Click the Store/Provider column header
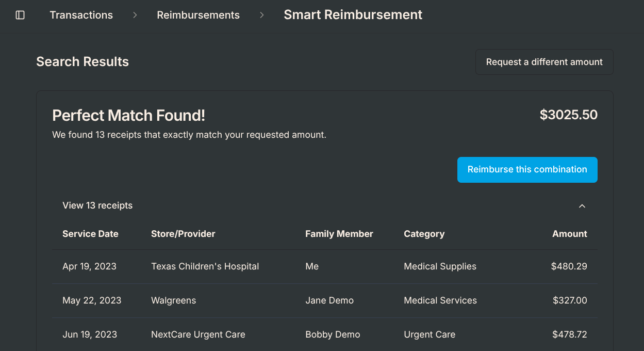This screenshot has width=644, height=351. (183, 234)
